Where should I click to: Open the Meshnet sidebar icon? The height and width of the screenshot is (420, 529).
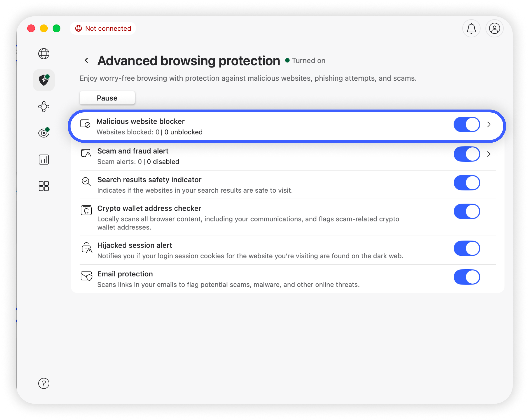click(44, 107)
